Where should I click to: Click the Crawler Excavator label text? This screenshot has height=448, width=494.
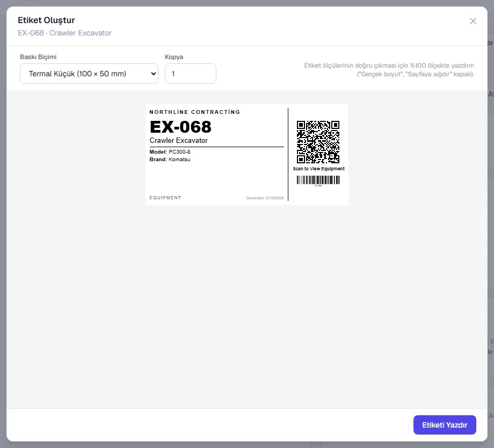179,140
